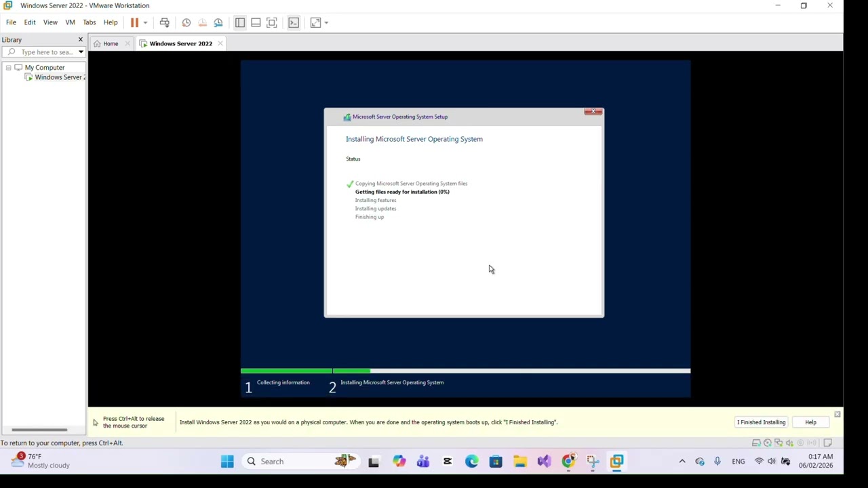Pause the virtual machine with the suspend icon
The height and width of the screenshot is (488, 868).
pos(134,22)
